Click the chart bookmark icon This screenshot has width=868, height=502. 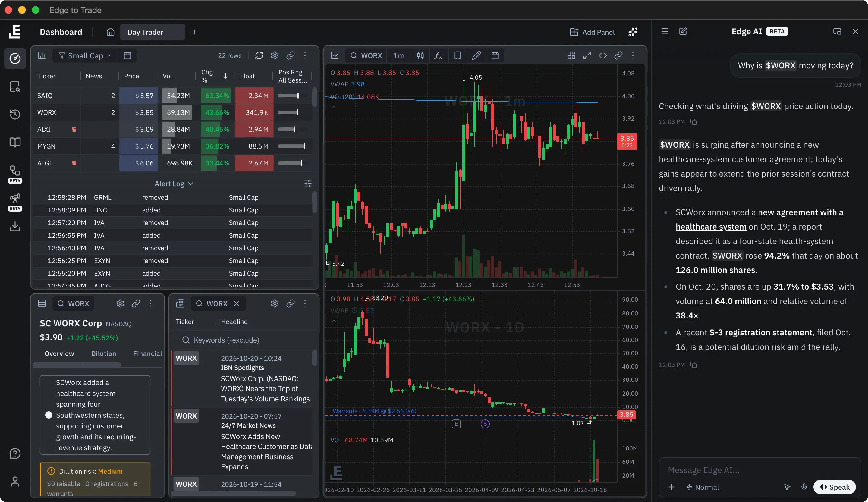coord(458,55)
